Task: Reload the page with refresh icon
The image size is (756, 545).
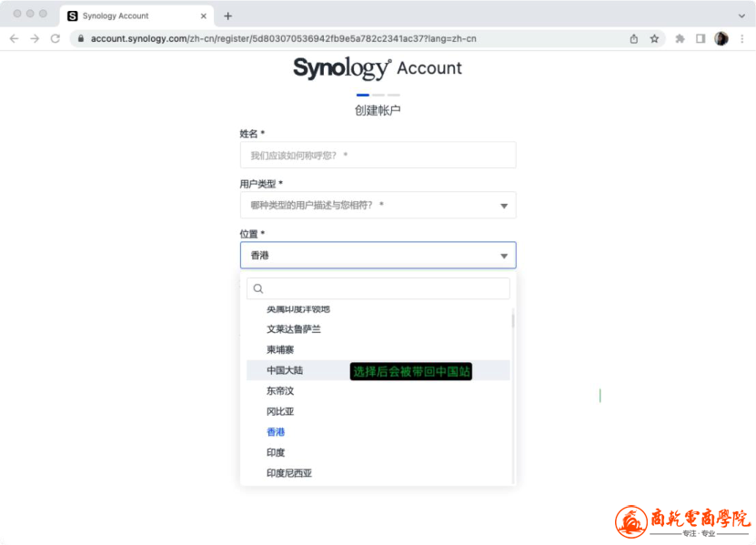Action: (55, 38)
